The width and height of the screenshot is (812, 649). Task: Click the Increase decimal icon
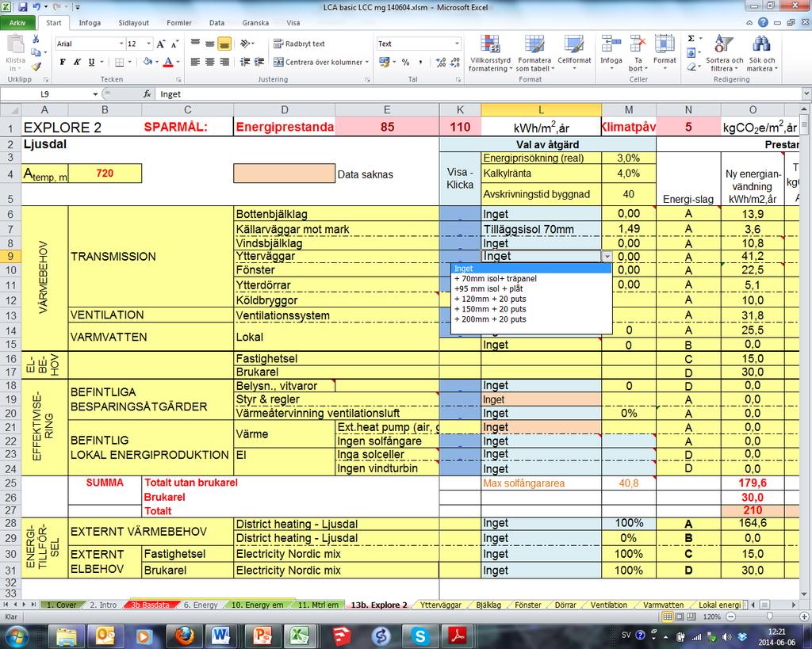441,62
